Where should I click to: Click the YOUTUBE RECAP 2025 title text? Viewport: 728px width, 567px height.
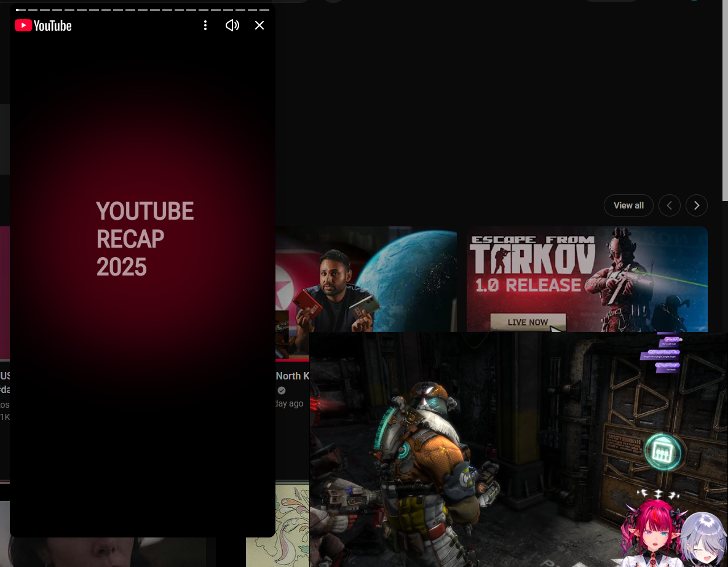point(144,239)
